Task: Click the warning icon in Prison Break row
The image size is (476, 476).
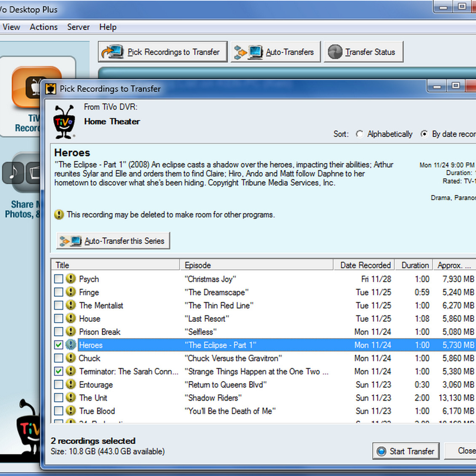Action: (71, 331)
